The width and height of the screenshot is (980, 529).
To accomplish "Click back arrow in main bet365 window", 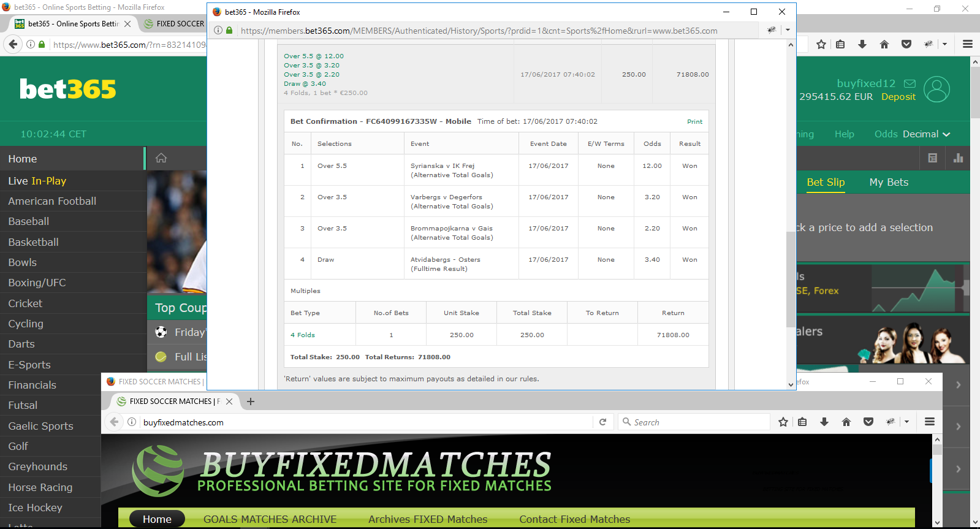I will click(13, 44).
